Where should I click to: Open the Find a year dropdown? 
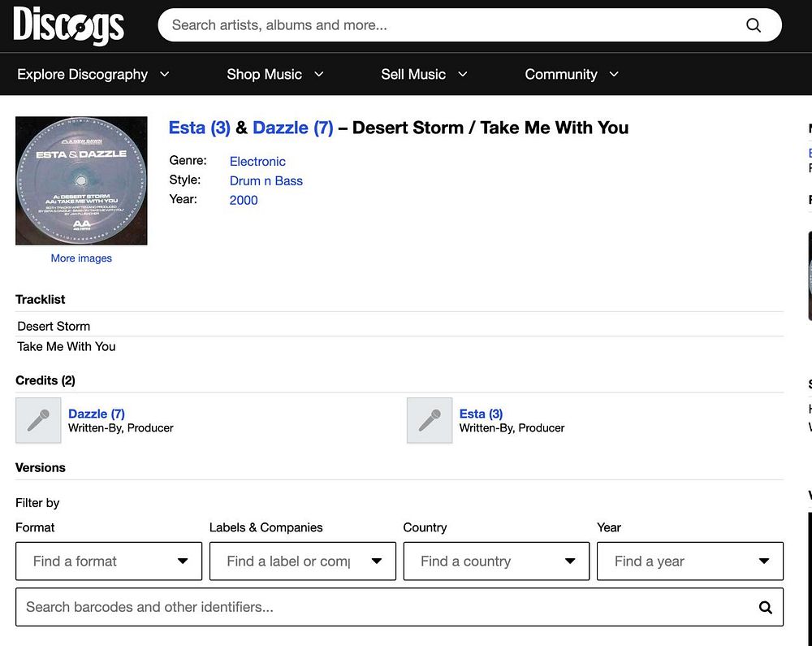[689, 561]
